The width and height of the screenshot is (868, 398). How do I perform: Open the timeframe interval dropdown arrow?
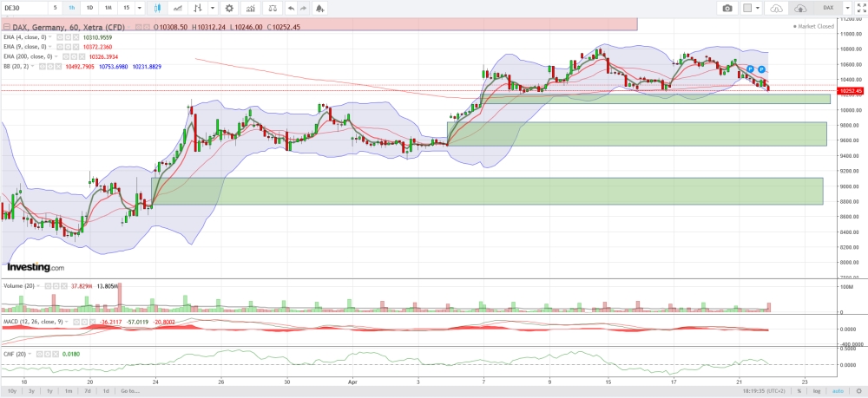click(139, 8)
